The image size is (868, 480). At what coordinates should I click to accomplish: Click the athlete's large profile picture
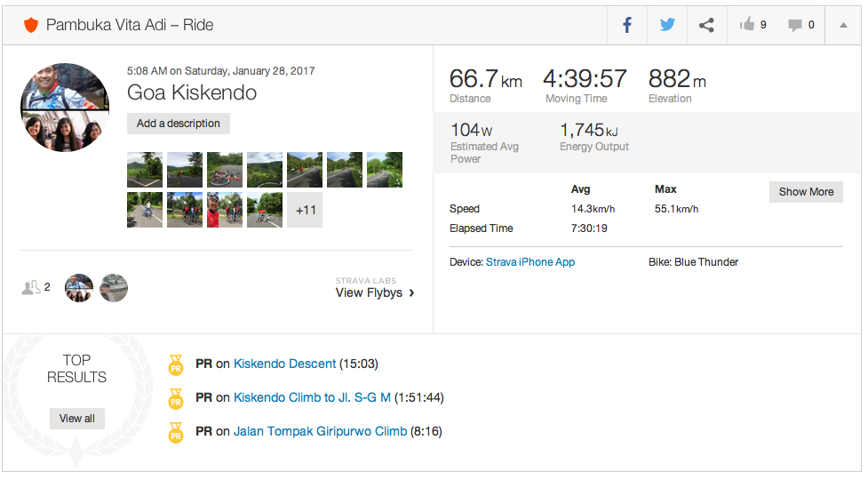(65, 108)
